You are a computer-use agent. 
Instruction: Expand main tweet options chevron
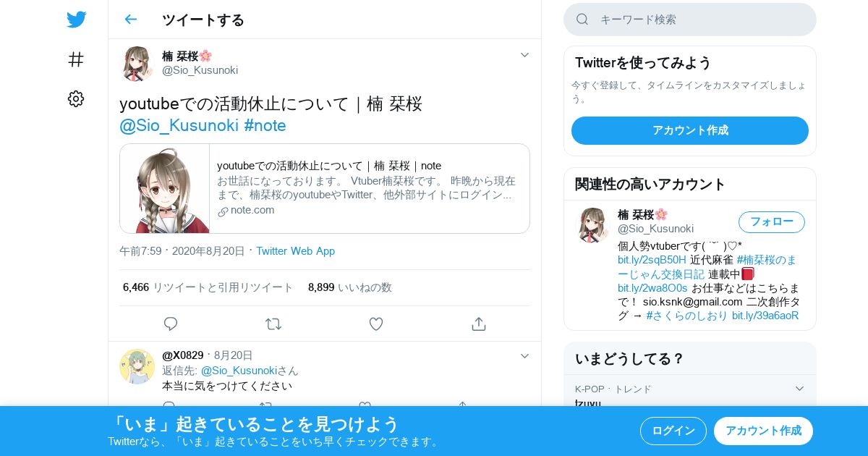coord(525,55)
